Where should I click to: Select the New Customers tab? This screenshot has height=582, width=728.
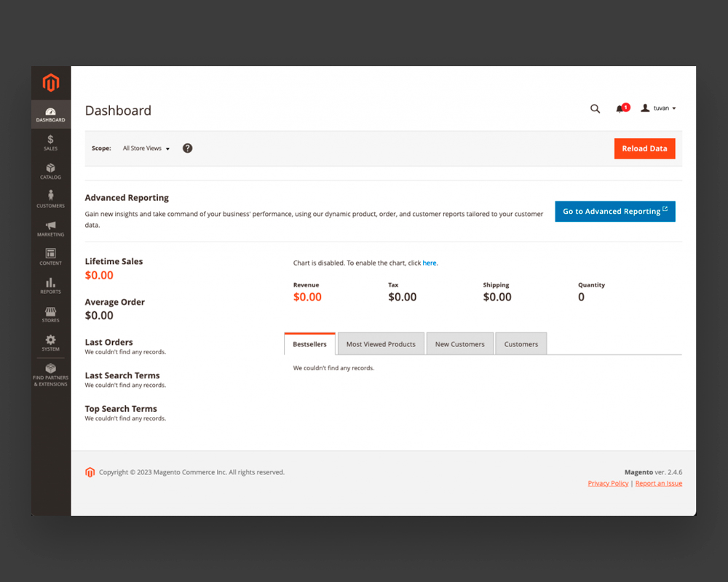pos(459,344)
